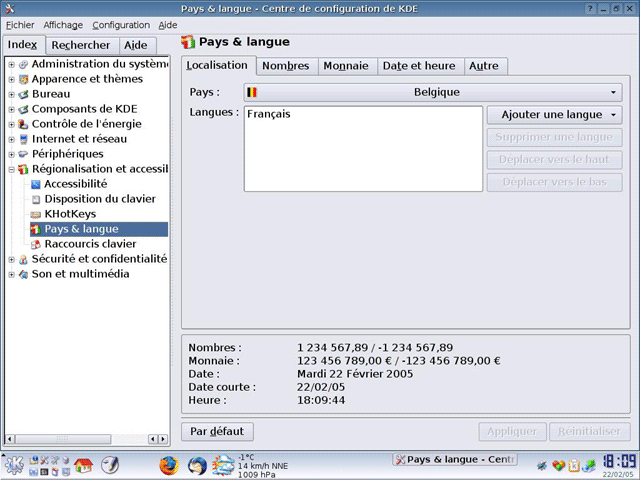Click the Internet et réseau icon

[x=24, y=139]
